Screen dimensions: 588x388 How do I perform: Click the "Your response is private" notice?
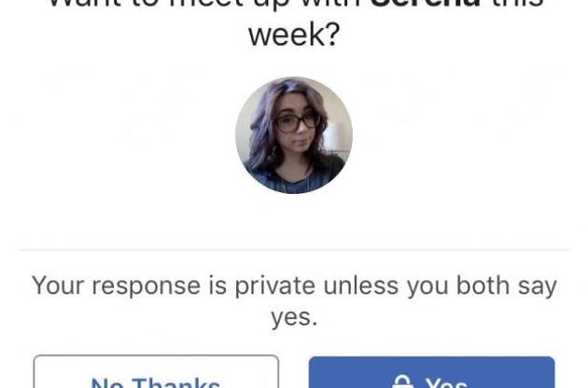pyautogui.click(x=294, y=300)
